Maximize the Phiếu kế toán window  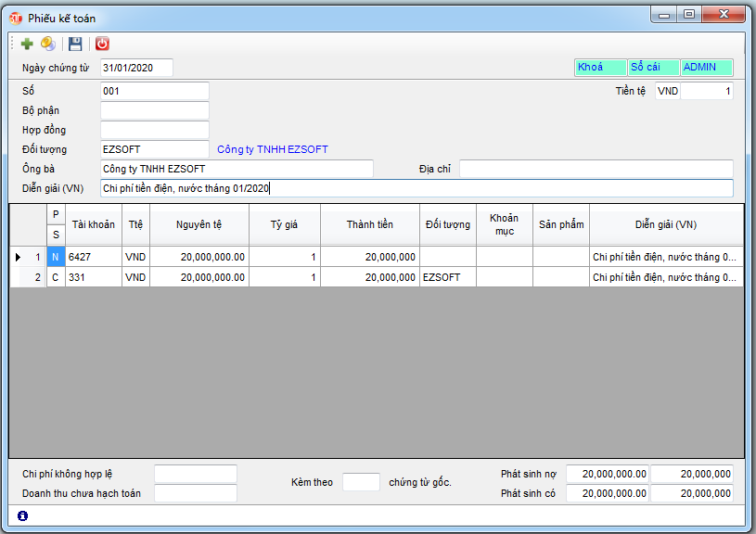pyautogui.click(x=689, y=15)
